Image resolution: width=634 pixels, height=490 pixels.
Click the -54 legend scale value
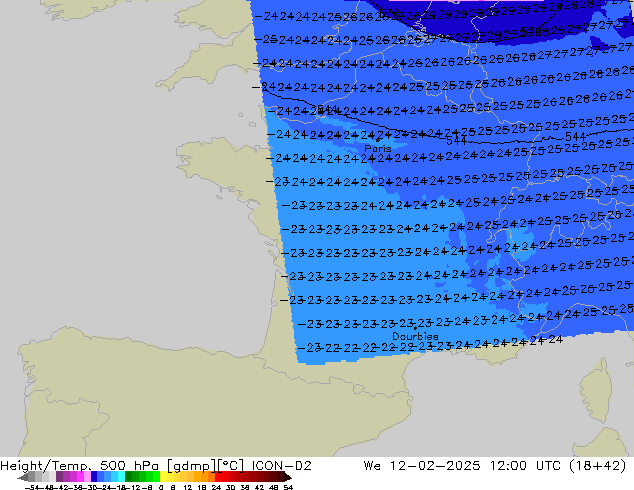click(32, 487)
